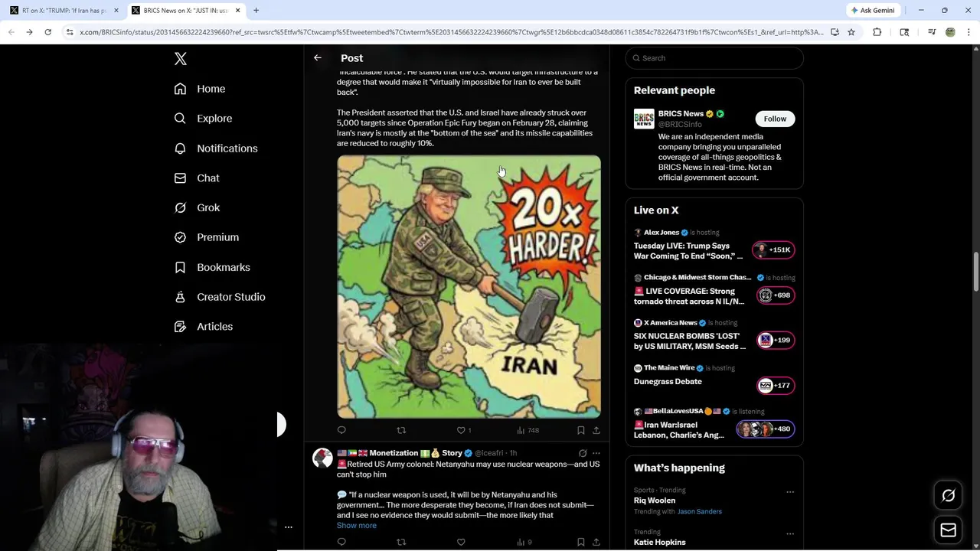This screenshot has width=980, height=551.
Task: Open a new browser tab
Action: [x=256, y=11]
